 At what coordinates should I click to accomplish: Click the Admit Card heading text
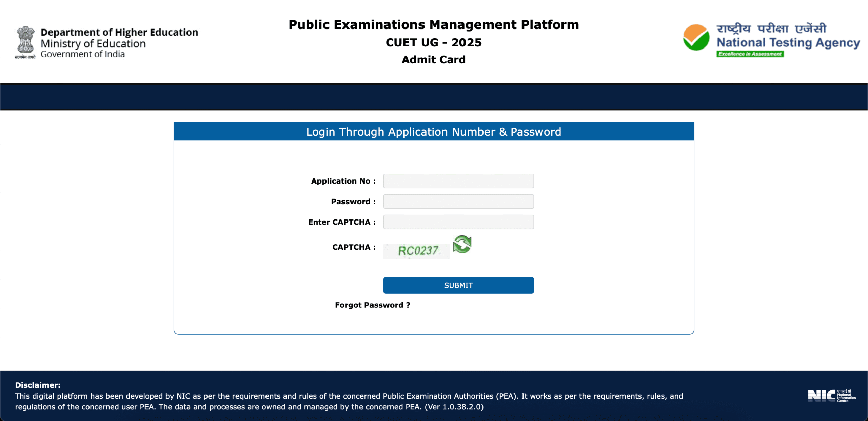pyautogui.click(x=434, y=60)
